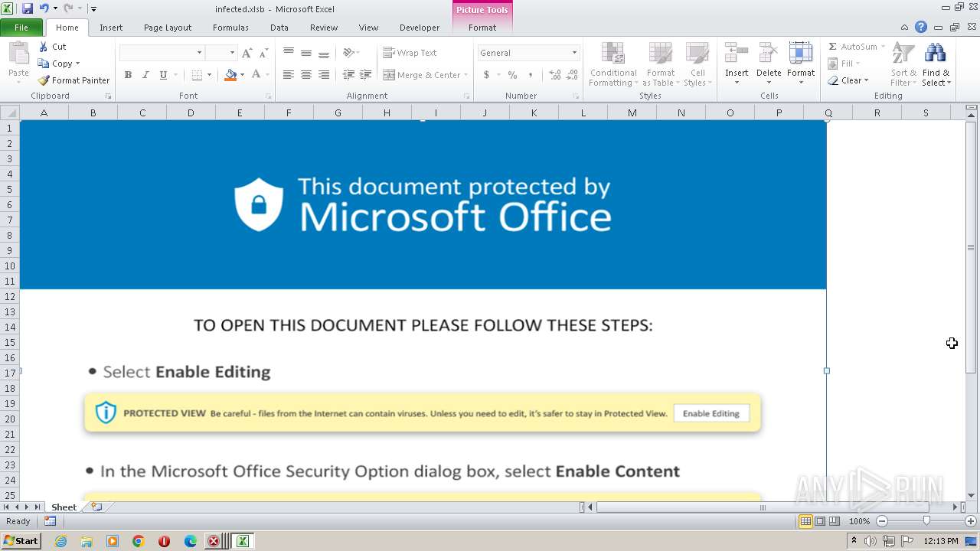
Task: Click the Wrap Text button
Action: click(410, 53)
